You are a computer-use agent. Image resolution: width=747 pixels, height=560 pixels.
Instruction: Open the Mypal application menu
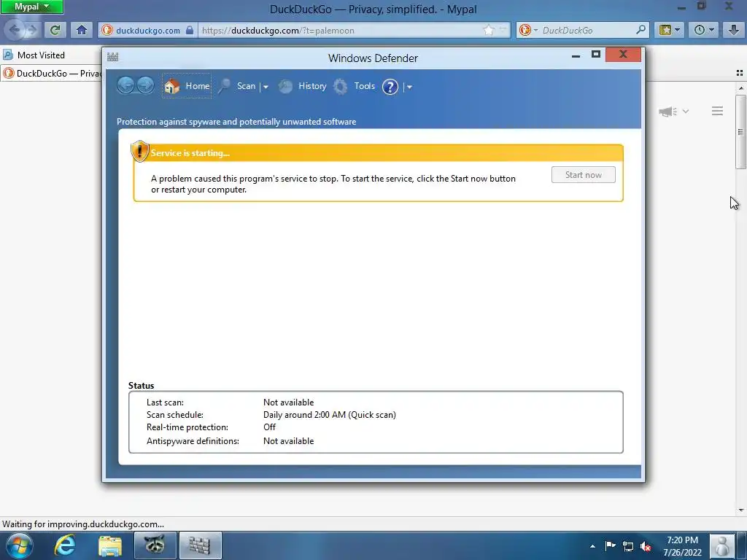tap(31, 7)
